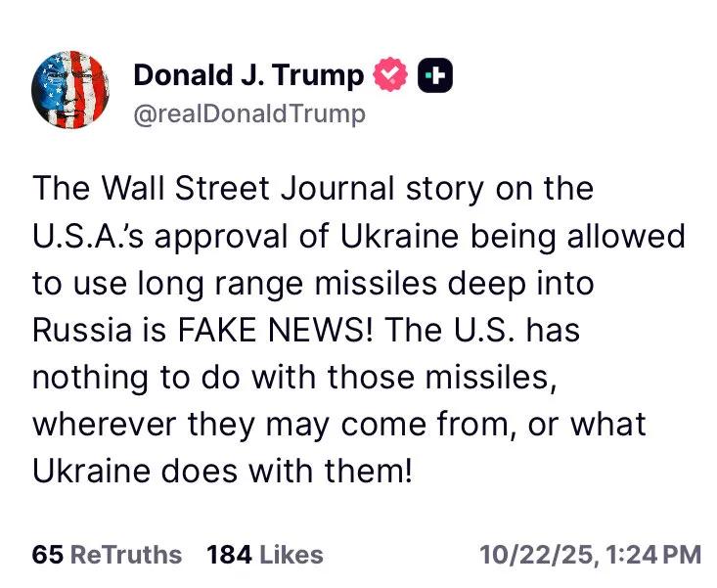Click the "nothing to do with those missiles" line
This screenshot has width=717, height=588.
pyautogui.click(x=292, y=378)
